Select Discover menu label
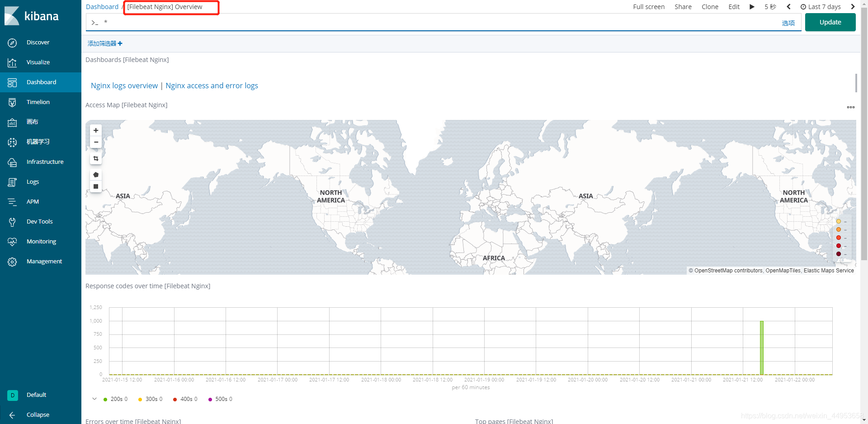Image resolution: width=868 pixels, height=424 pixels. pos(38,43)
